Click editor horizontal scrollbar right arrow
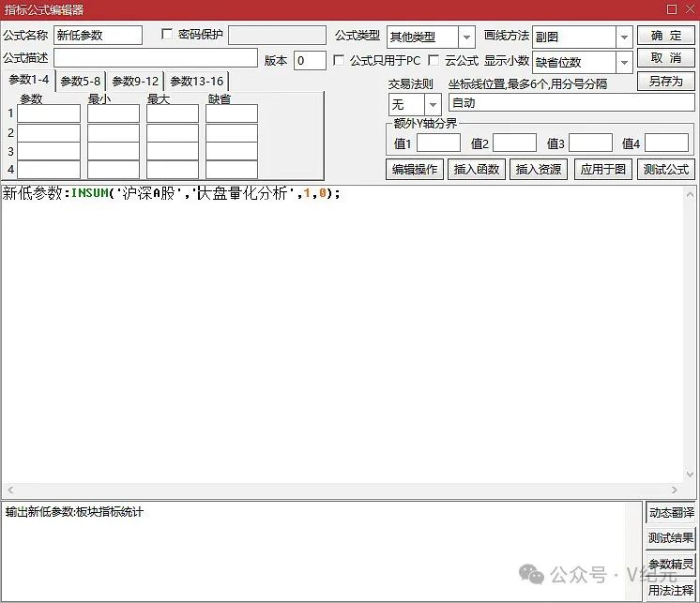The height and width of the screenshot is (603, 700). pos(675,490)
